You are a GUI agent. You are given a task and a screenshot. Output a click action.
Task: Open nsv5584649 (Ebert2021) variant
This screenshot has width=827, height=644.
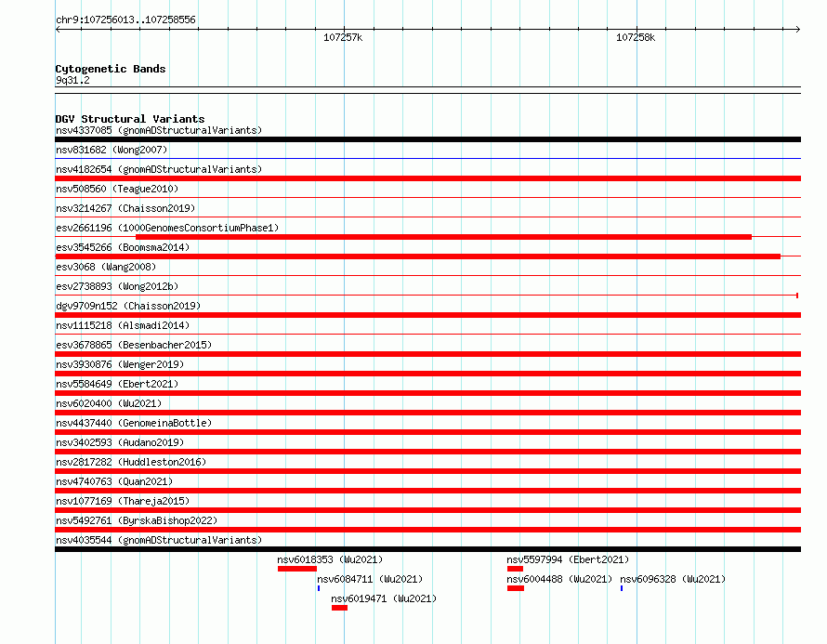coord(117,384)
